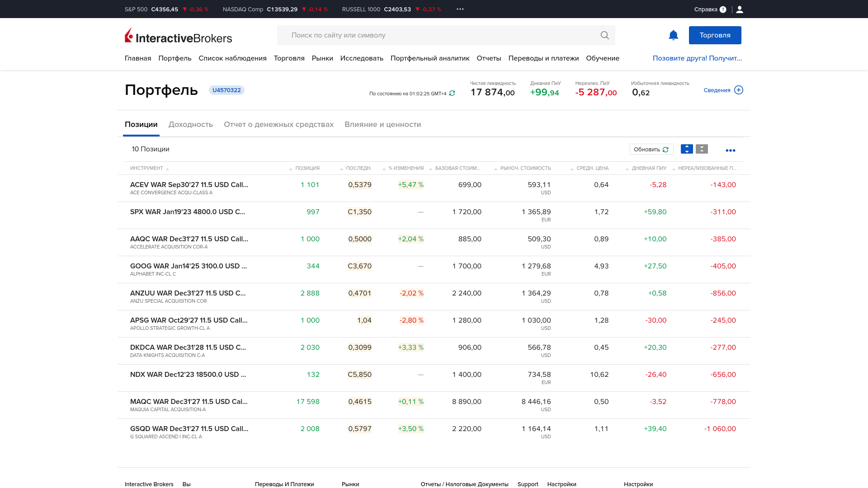Image resolution: width=868 pixels, height=488 pixels.
Task: Click the Справка help question mark icon
Action: coord(723,9)
